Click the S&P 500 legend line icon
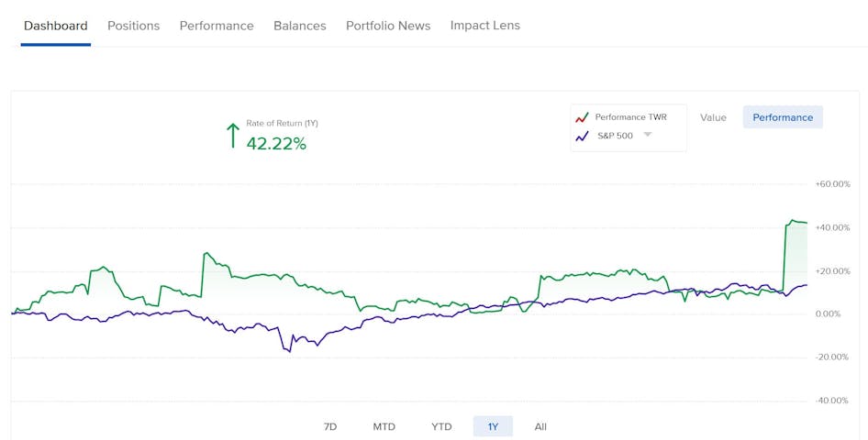The height and width of the screenshot is (440, 868). point(581,137)
